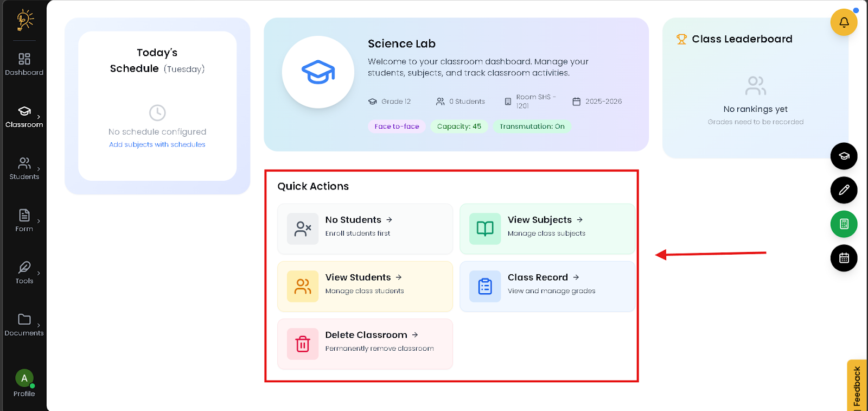The image size is (868, 411).
Task: Click the blue Class Record clipboard icon
Action: [x=485, y=286]
